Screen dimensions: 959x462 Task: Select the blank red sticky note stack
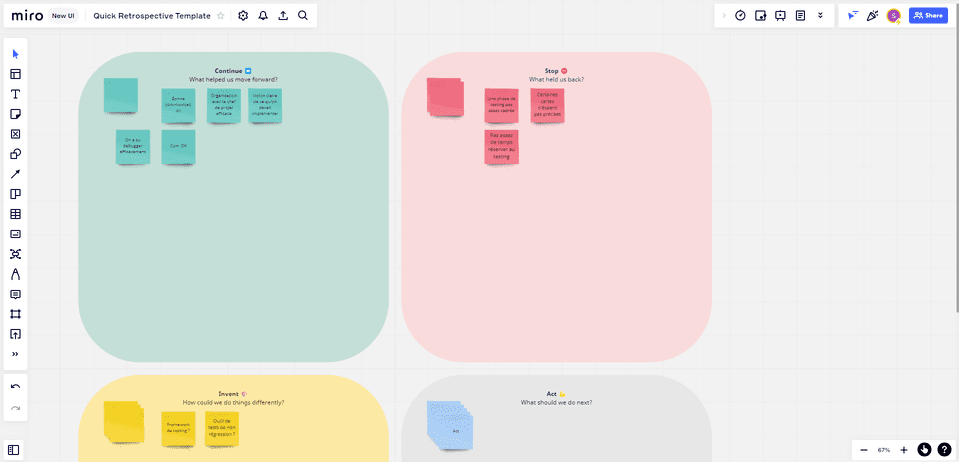pos(445,97)
